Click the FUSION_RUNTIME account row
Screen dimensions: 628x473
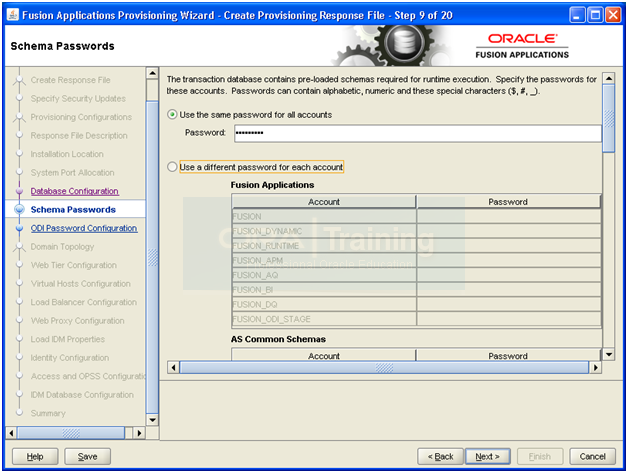pyautogui.click(x=416, y=246)
